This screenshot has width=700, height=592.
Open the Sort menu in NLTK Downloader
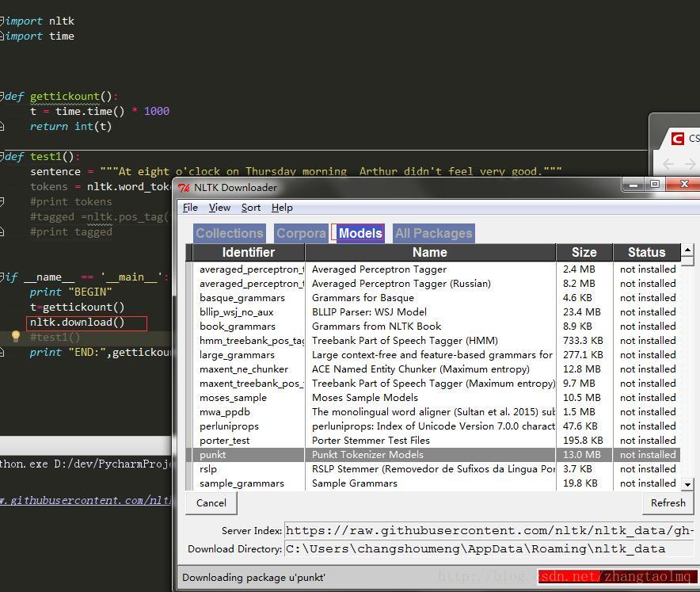tap(251, 208)
